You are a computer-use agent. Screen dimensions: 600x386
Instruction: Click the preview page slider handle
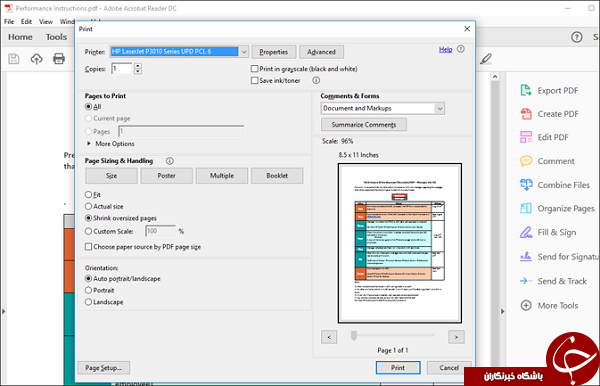(354, 336)
